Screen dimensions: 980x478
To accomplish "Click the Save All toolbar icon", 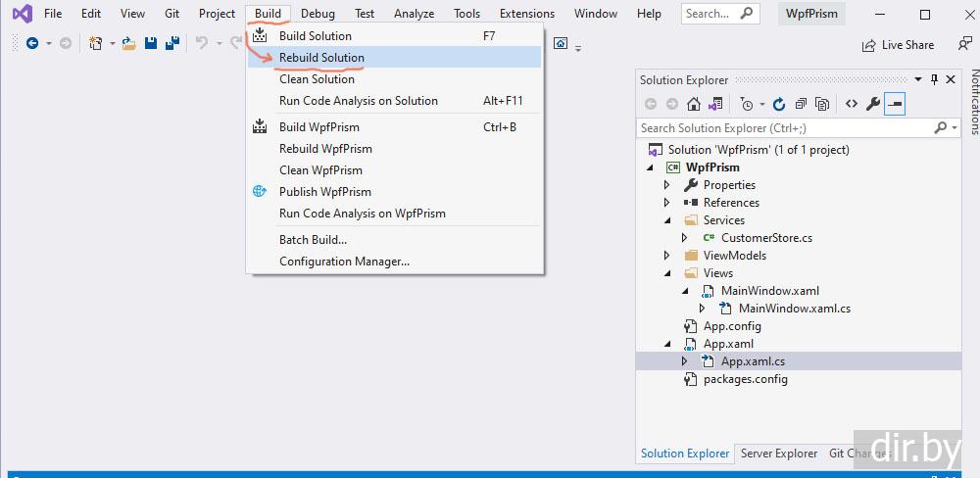I will click(x=172, y=43).
